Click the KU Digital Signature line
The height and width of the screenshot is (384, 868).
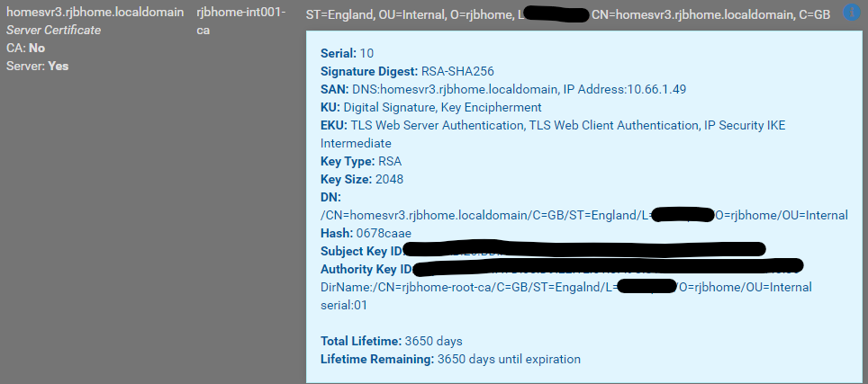431,107
